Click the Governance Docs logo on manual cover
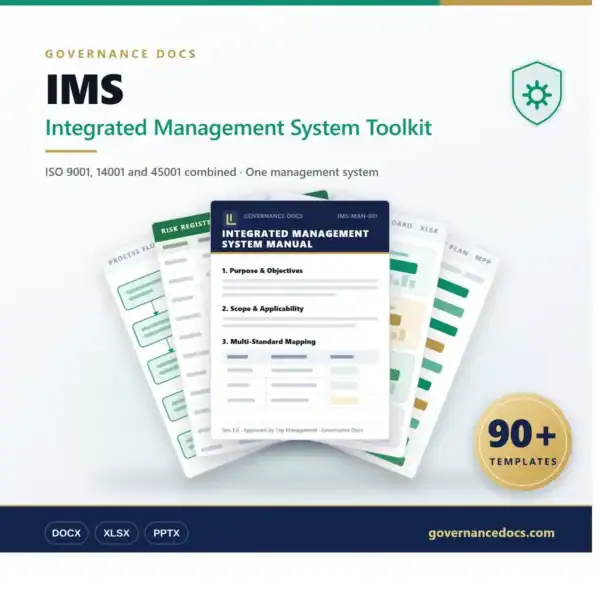 click(230, 219)
